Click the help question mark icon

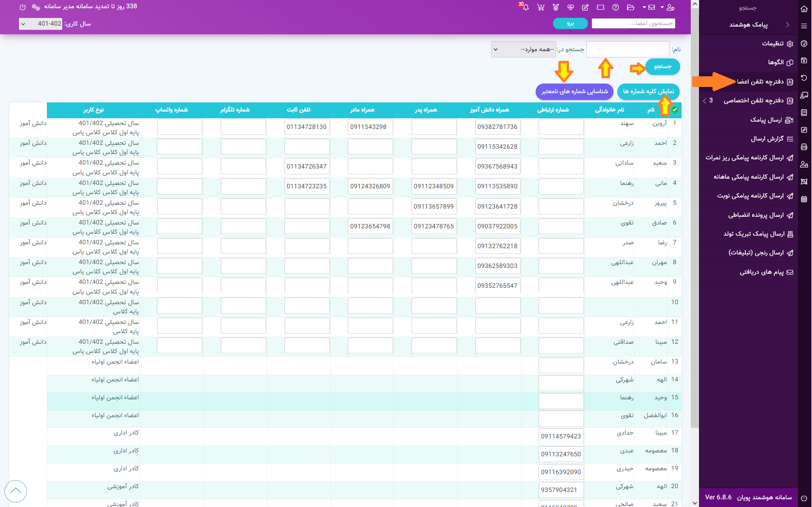[x=615, y=7]
